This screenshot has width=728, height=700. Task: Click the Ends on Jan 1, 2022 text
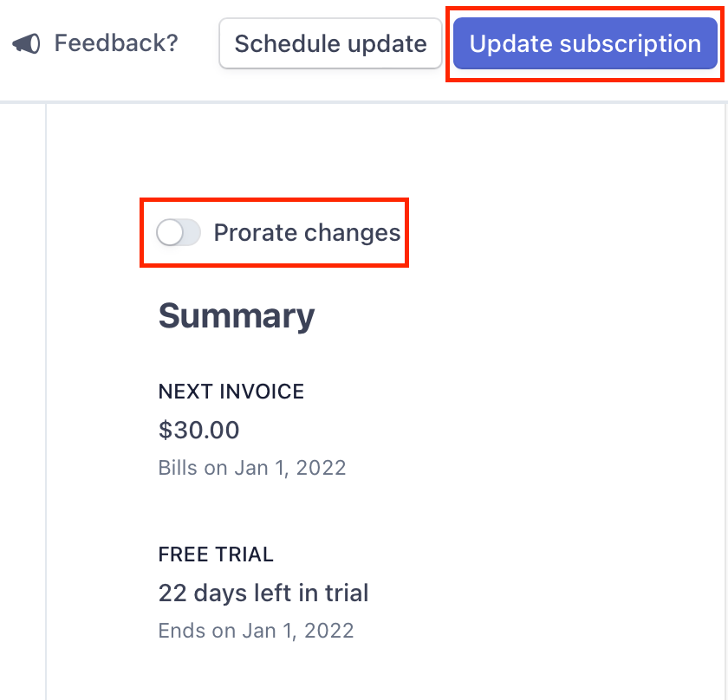(256, 630)
